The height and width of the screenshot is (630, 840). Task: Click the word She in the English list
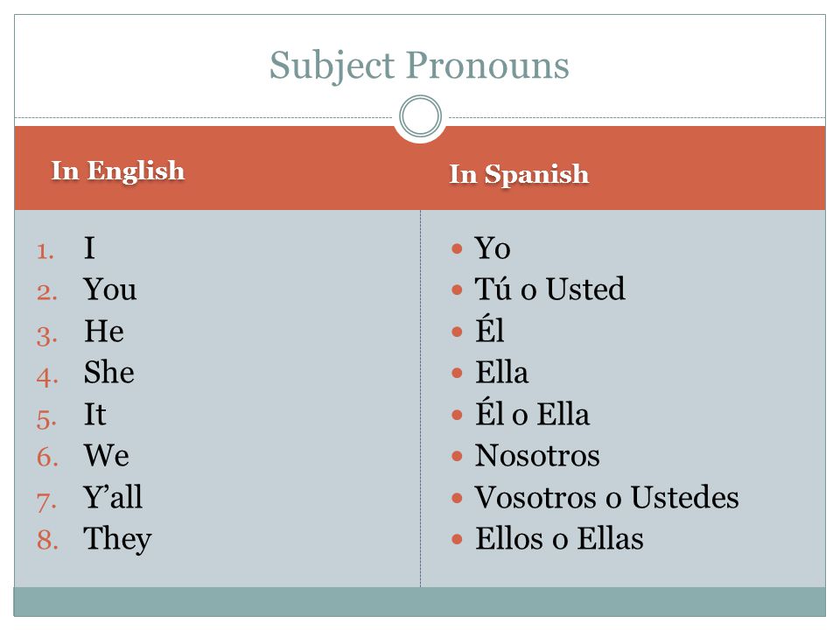108,372
